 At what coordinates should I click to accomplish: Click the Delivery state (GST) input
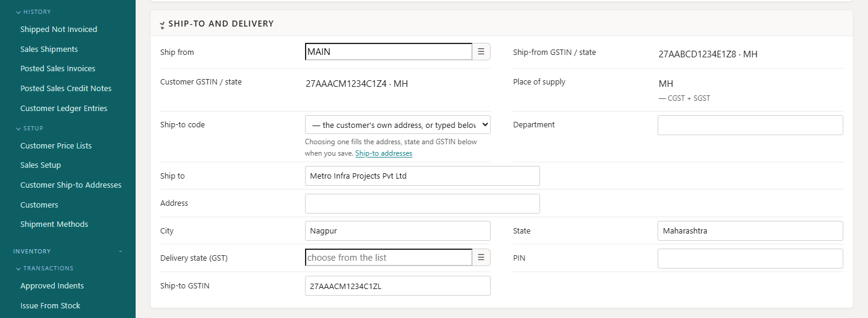coord(389,258)
